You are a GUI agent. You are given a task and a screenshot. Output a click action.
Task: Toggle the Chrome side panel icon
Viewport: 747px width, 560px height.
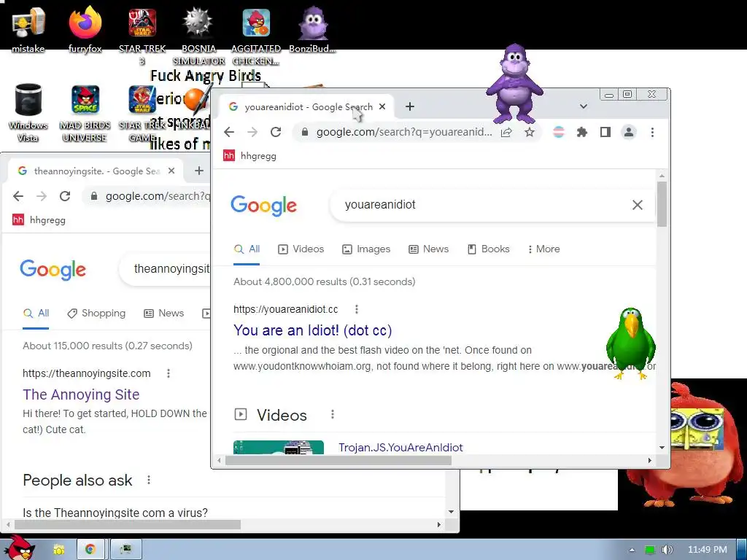coord(605,132)
